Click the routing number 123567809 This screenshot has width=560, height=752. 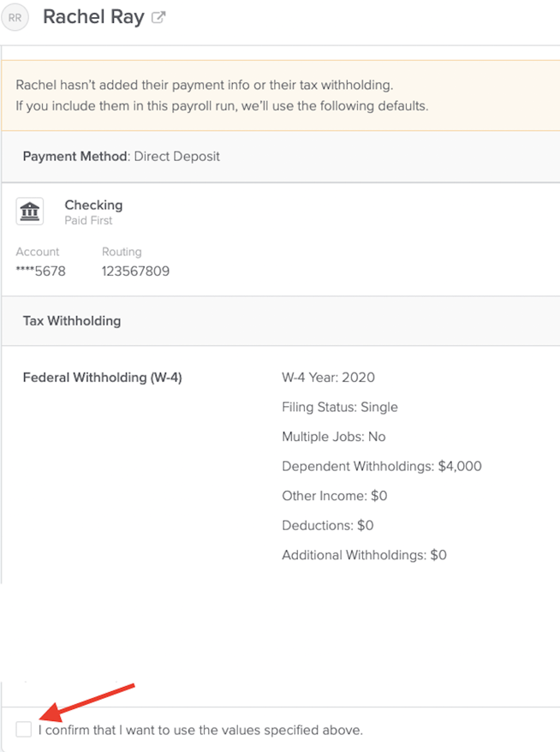coord(135,271)
